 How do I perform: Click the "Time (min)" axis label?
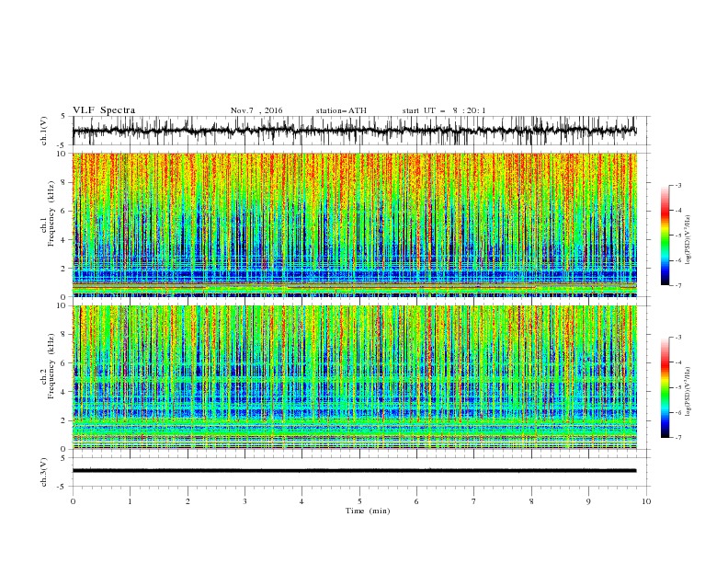point(368,511)
